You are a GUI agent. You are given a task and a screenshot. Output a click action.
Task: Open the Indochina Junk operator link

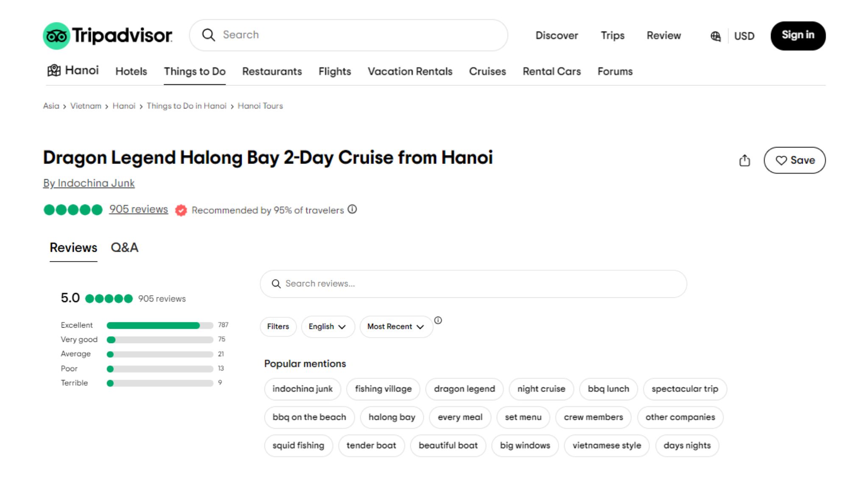89,183
